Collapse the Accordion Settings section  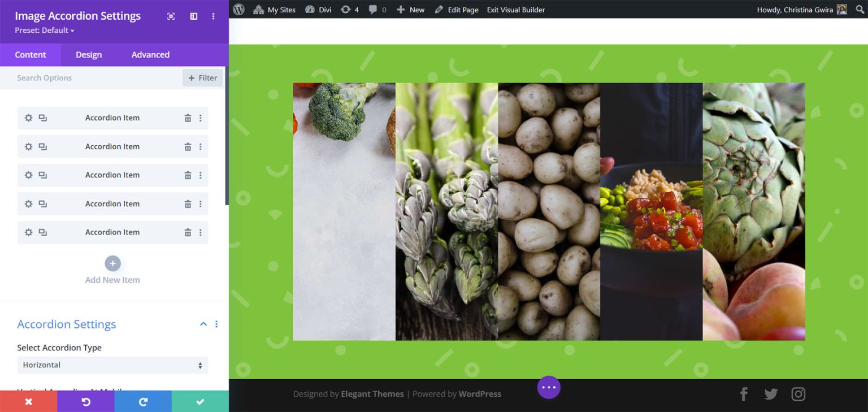coord(203,324)
